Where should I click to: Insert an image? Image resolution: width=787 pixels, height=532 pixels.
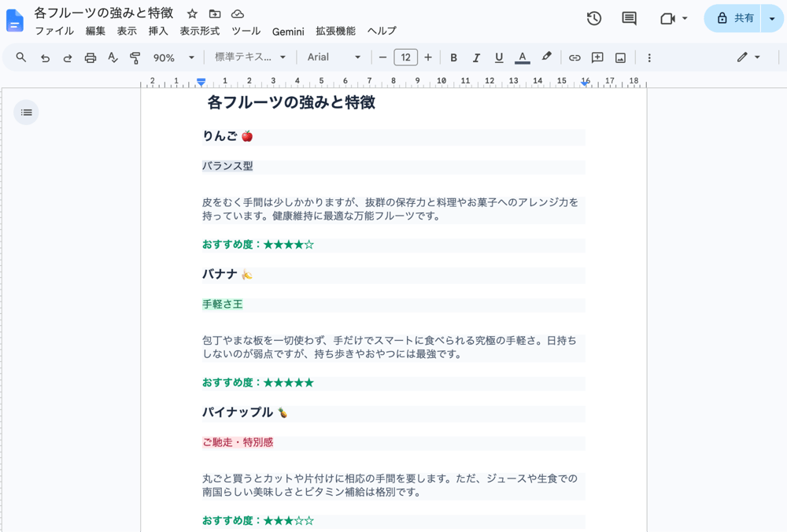620,57
